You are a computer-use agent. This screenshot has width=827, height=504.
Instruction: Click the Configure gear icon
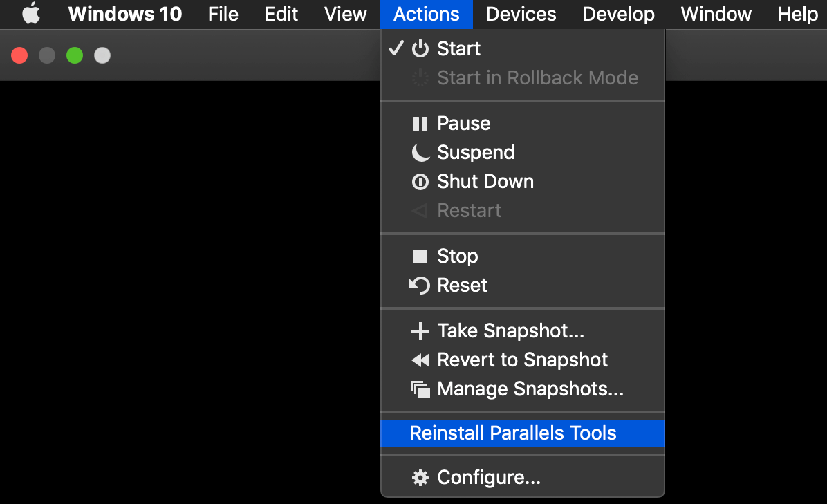coord(420,478)
